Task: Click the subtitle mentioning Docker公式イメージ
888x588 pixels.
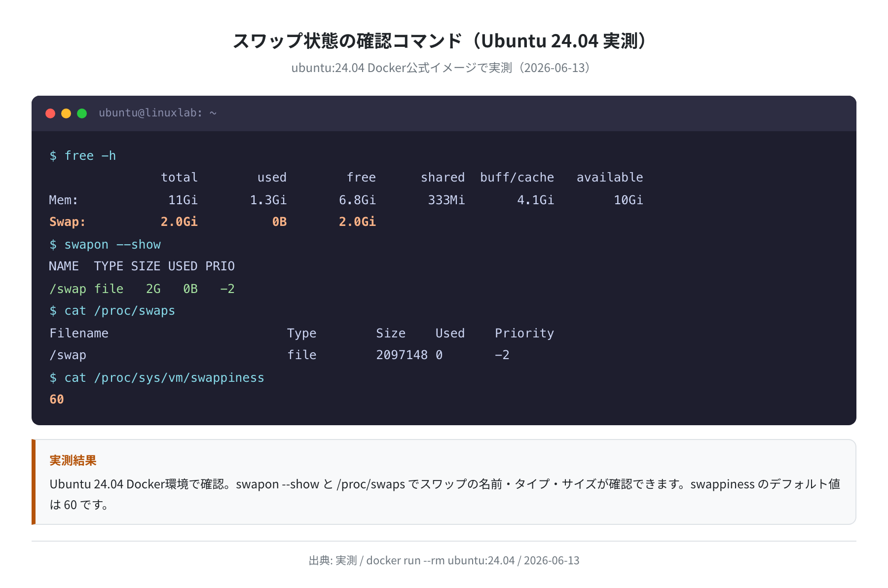Action: 441,68
